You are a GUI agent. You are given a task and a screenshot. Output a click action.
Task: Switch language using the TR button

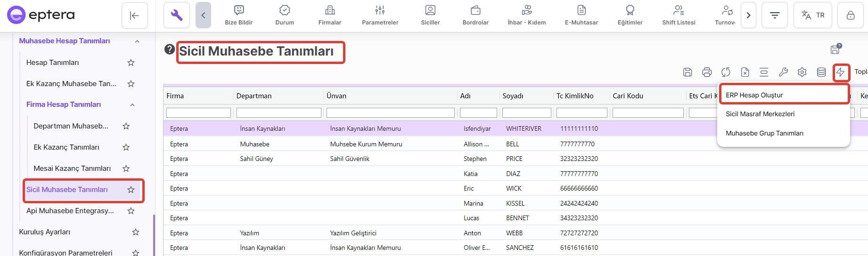812,15
